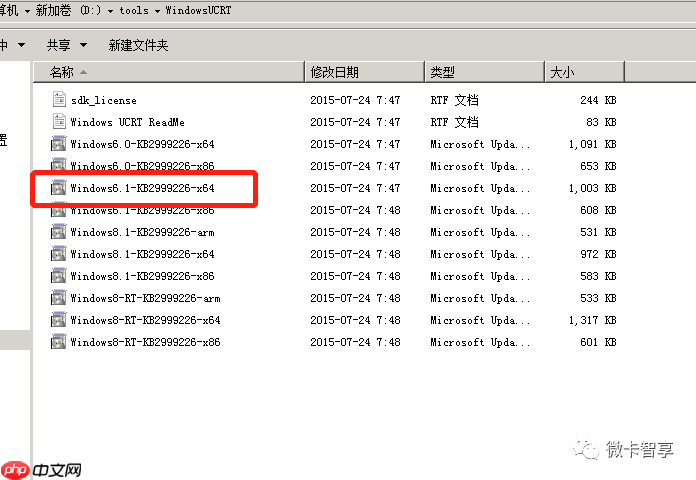Select the Windows8-RT-KB2999226-x86 update icon
Image resolution: width=696 pixels, height=480 pixels.
(58, 342)
